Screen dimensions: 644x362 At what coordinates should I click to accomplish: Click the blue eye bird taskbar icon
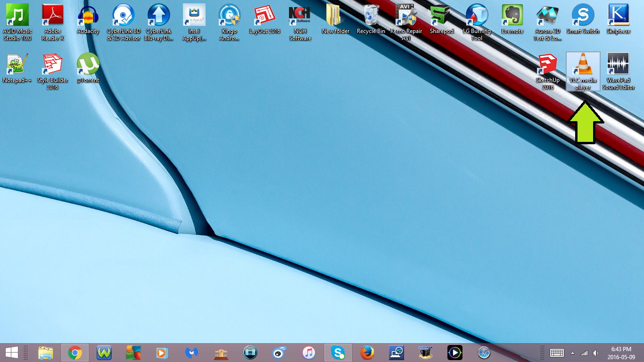(x=280, y=352)
